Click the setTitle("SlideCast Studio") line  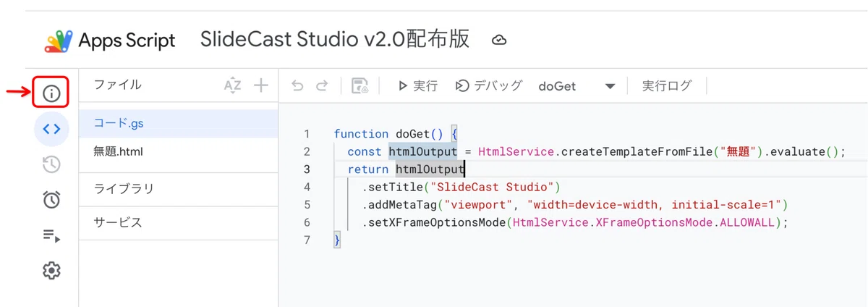(461, 187)
